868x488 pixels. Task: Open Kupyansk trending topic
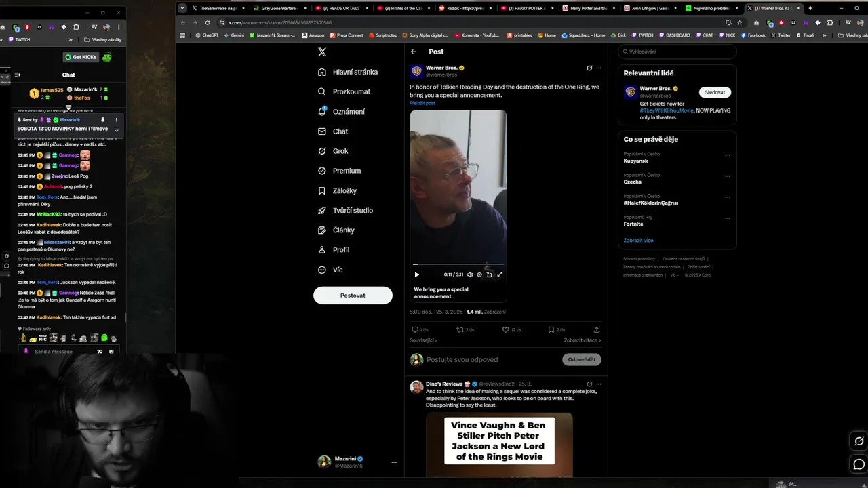(x=636, y=161)
